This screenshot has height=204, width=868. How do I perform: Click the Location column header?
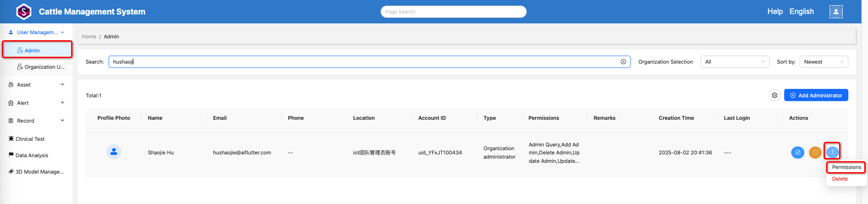(364, 118)
